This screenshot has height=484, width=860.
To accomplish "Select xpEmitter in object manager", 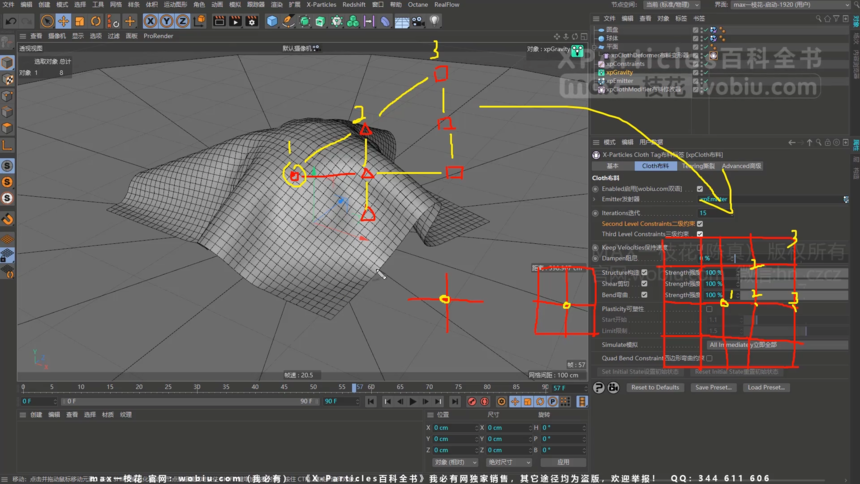I will 620,81.
